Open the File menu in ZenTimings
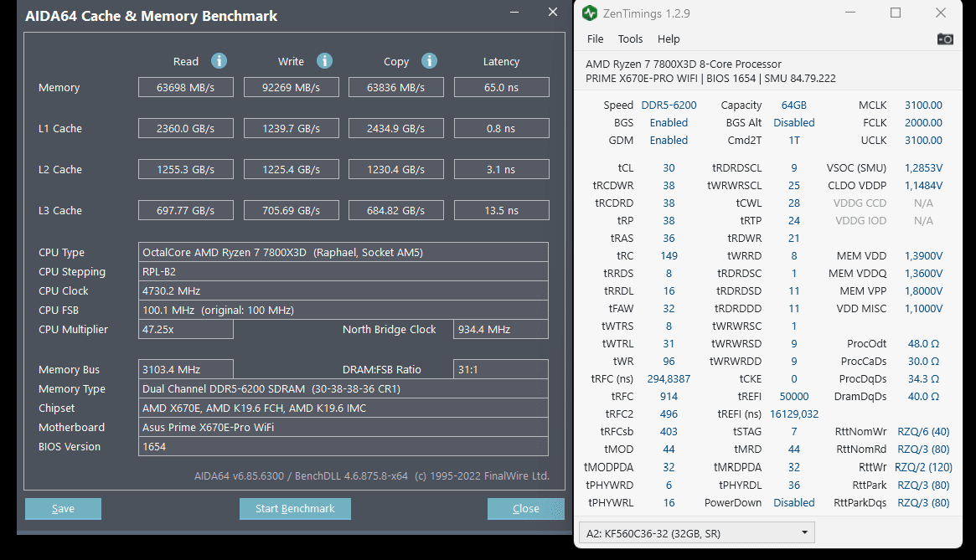Screen dimensions: 976x560 point(595,39)
